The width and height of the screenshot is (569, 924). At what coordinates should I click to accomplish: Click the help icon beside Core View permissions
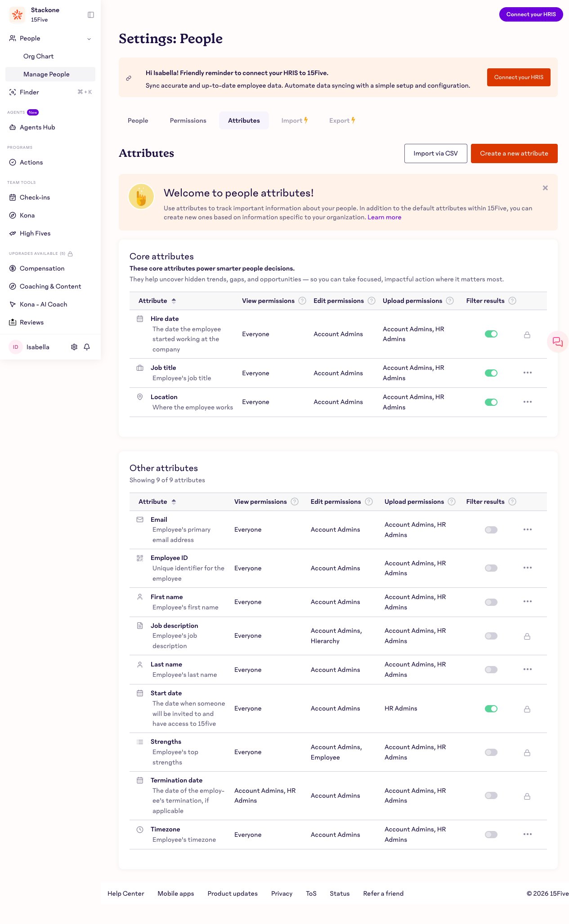pos(302,301)
